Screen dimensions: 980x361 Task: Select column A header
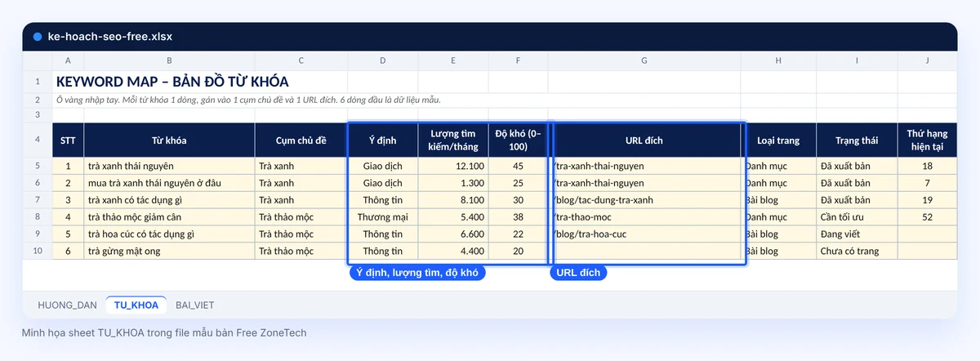[x=68, y=61]
